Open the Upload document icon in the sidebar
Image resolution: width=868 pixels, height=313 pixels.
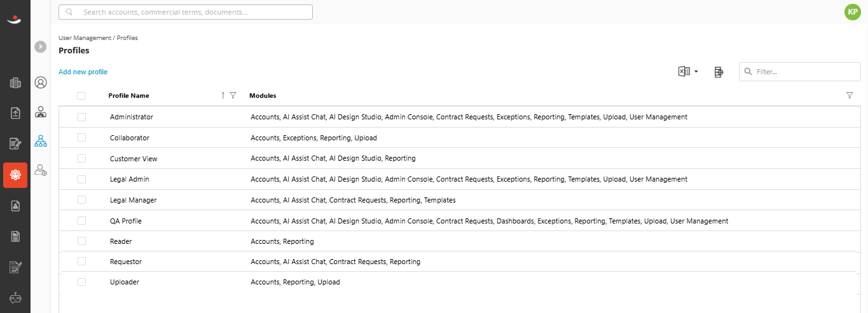15,113
